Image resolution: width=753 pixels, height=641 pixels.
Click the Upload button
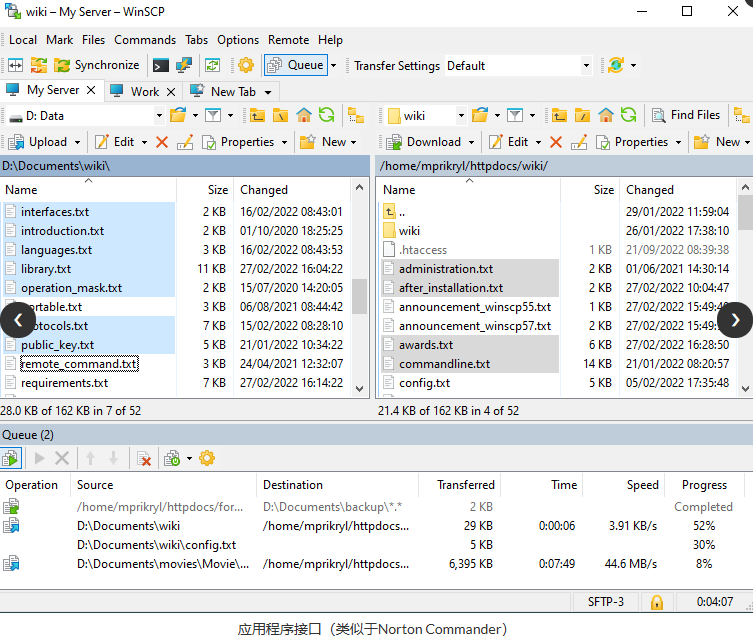[38, 142]
